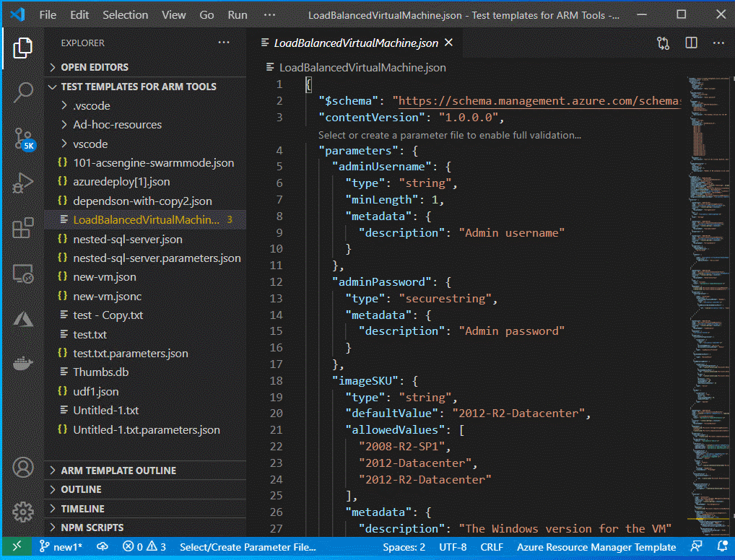Screen dimensions: 735x560
Task: Open the schema URL link in editor
Action: tap(539, 101)
